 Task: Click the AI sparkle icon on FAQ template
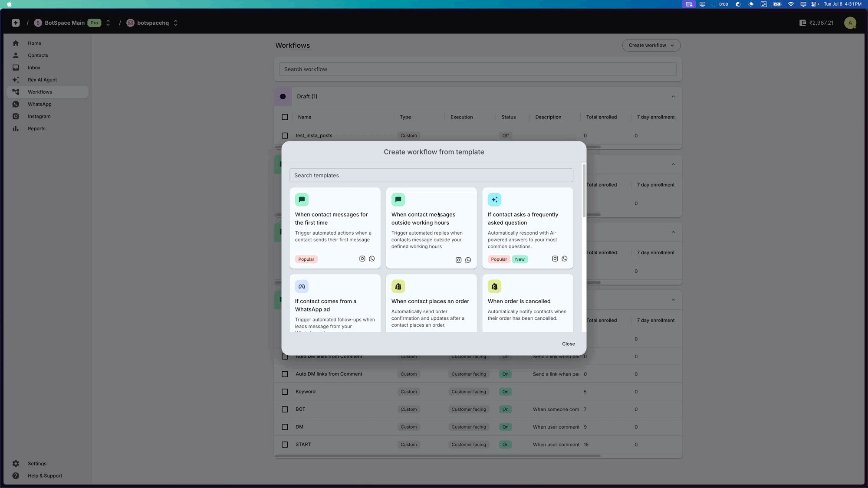pyautogui.click(x=494, y=200)
